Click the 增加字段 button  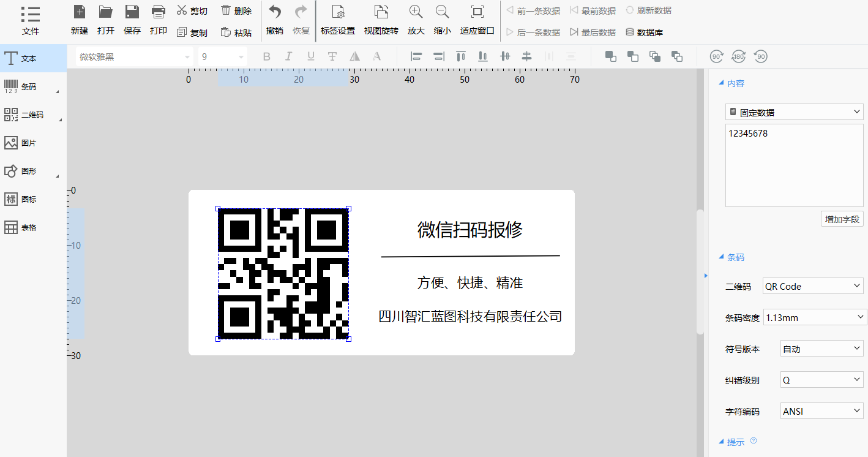pos(842,219)
